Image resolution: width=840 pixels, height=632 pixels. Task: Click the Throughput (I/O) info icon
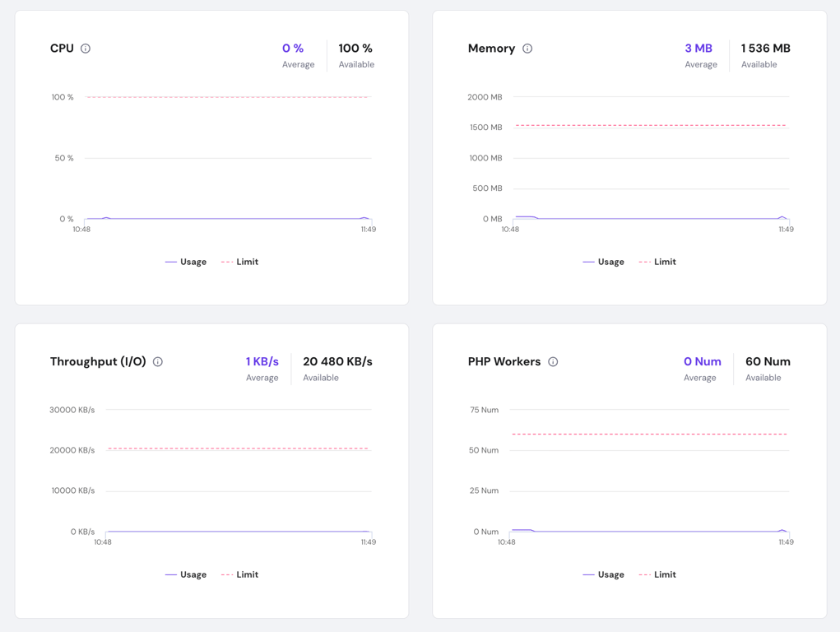[157, 362]
